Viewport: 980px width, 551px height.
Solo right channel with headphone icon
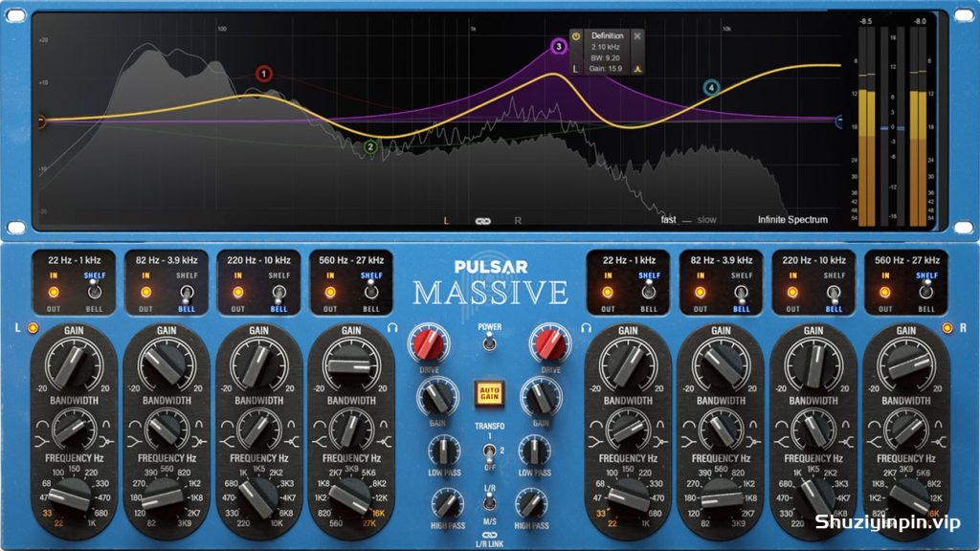[x=587, y=327]
